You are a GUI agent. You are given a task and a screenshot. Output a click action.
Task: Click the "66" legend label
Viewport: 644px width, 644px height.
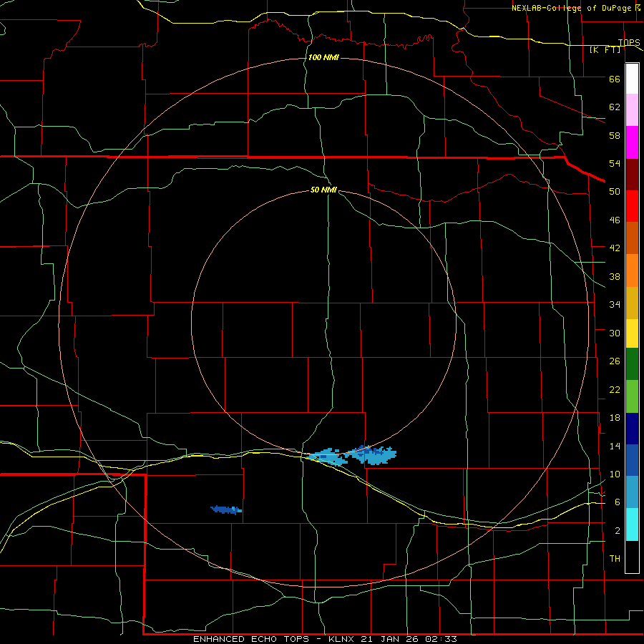(x=615, y=79)
